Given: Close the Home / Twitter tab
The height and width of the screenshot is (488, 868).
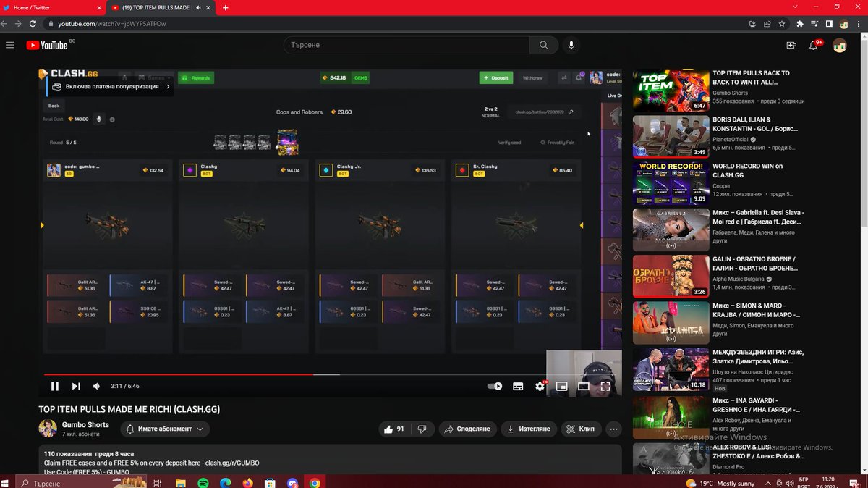Looking at the screenshot, I should 98,7.
